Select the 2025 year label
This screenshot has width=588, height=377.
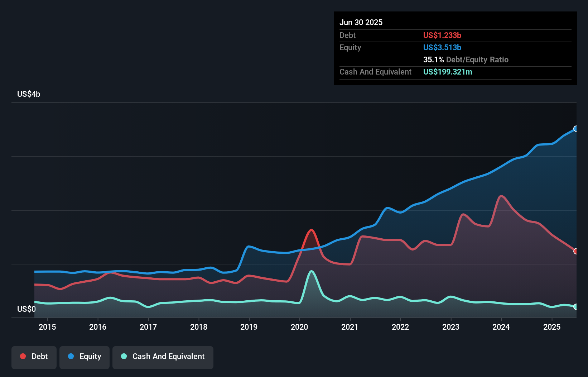[552, 327]
